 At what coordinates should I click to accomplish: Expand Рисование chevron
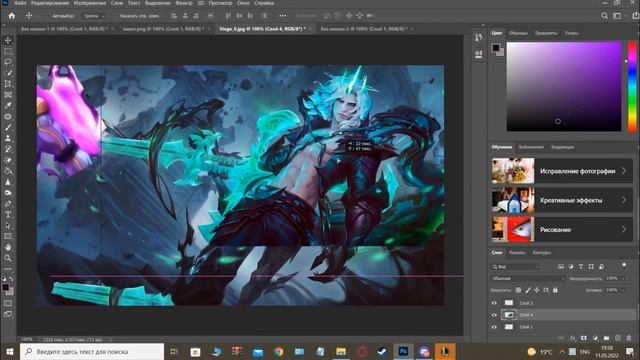(x=624, y=229)
